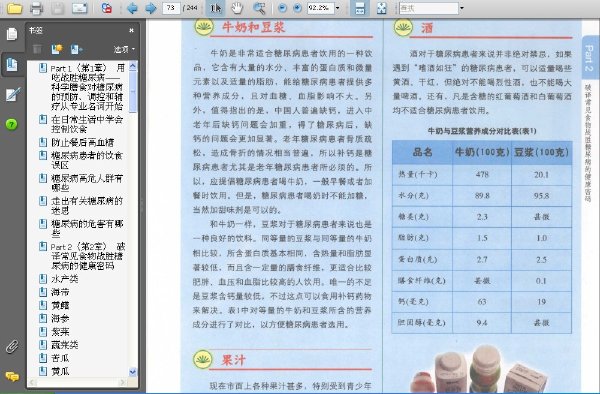The height and width of the screenshot is (394, 600).
Task: Open the zoom level dropdown arrow
Action: 338,8
